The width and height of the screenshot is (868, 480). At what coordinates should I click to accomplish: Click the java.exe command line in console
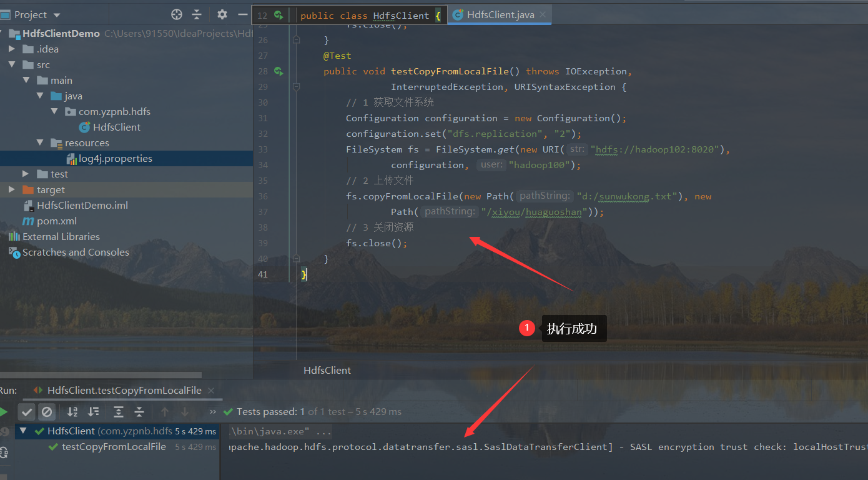click(279, 432)
